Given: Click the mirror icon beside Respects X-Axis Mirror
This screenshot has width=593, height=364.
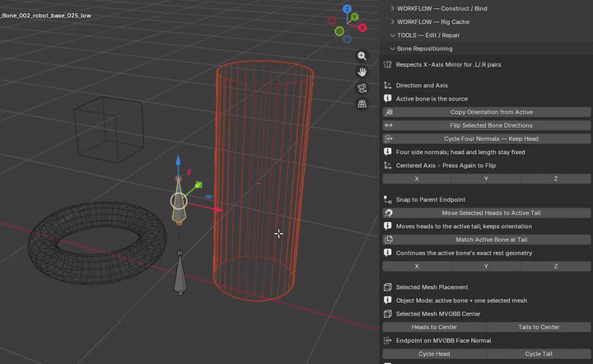Looking at the screenshot, I should [x=388, y=64].
